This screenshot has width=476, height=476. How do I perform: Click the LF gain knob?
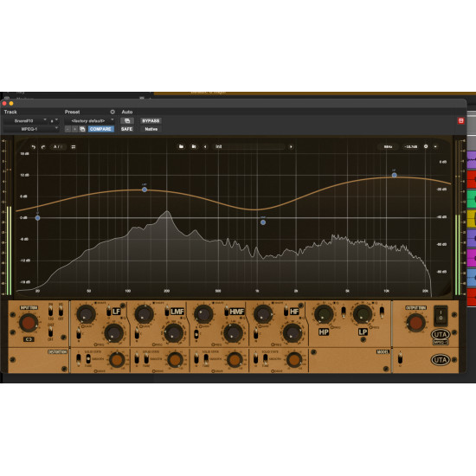(x=86, y=314)
